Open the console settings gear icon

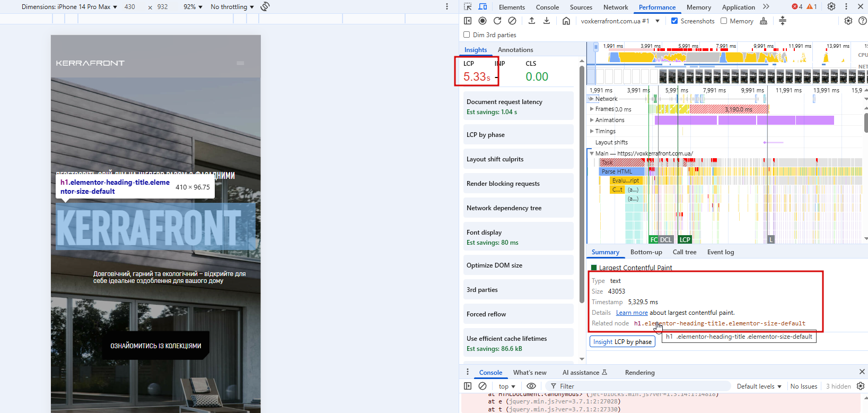tap(861, 386)
